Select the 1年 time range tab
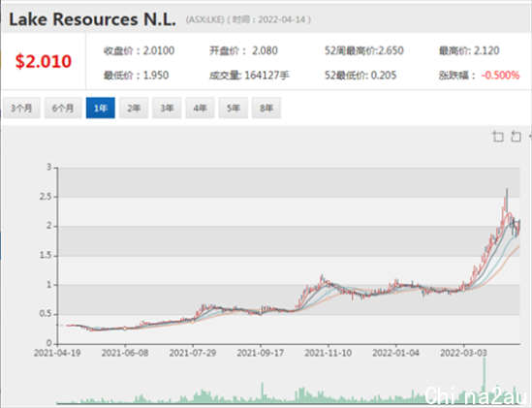 click(101, 108)
